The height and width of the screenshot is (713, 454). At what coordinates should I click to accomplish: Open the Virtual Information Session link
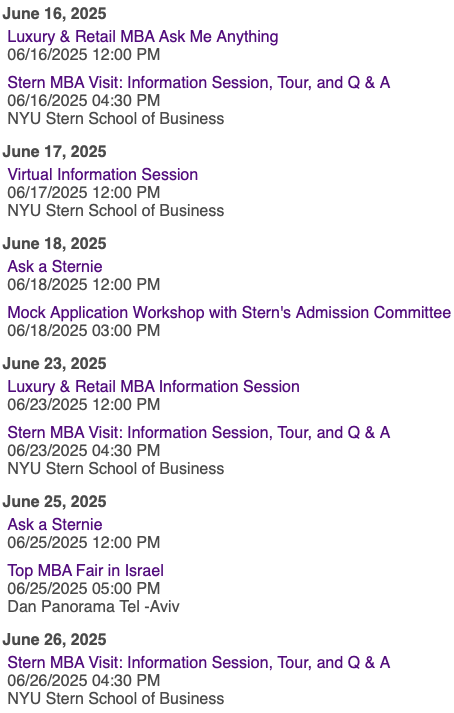(x=103, y=174)
